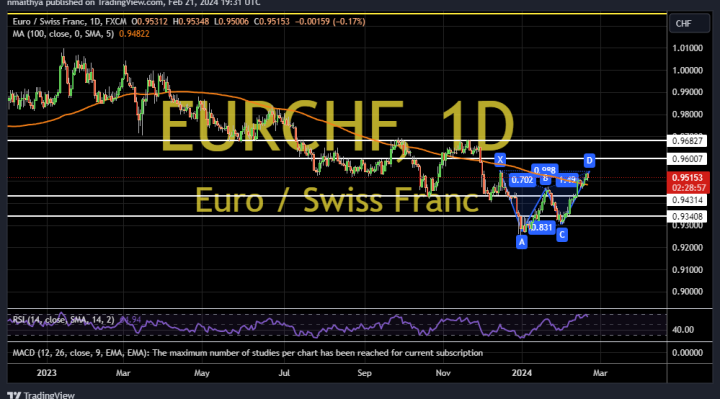Screen dimensions: 720x399
Task: Click the TradingView logo icon
Action: 14,395
